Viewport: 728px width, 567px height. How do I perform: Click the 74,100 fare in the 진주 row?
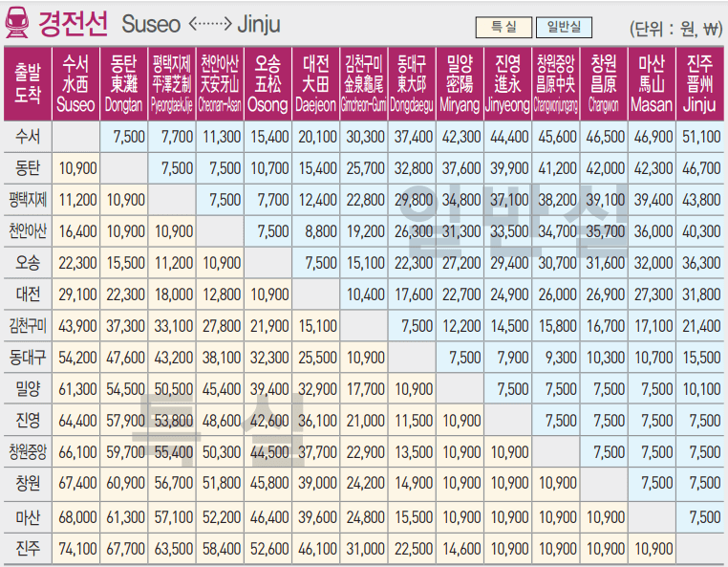click(77, 549)
